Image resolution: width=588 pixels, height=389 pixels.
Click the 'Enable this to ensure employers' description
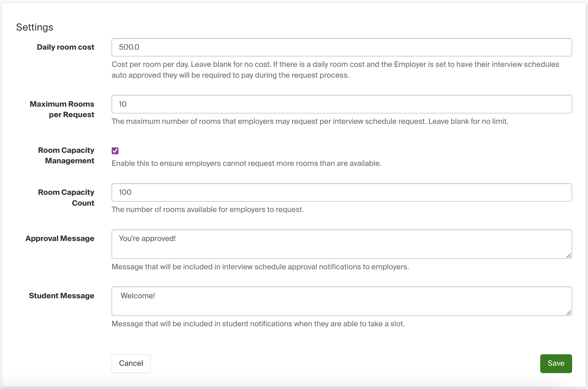pos(246,163)
